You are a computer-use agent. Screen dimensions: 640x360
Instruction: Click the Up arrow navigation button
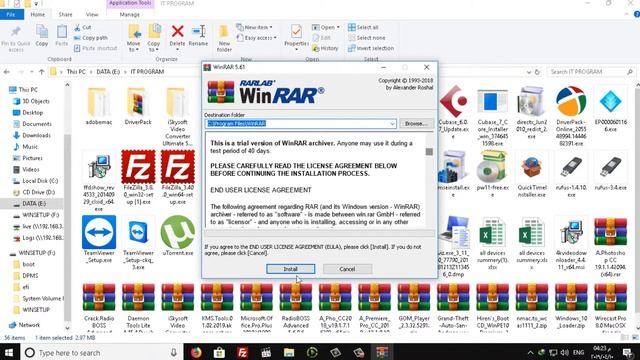click(x=42, y=72)
